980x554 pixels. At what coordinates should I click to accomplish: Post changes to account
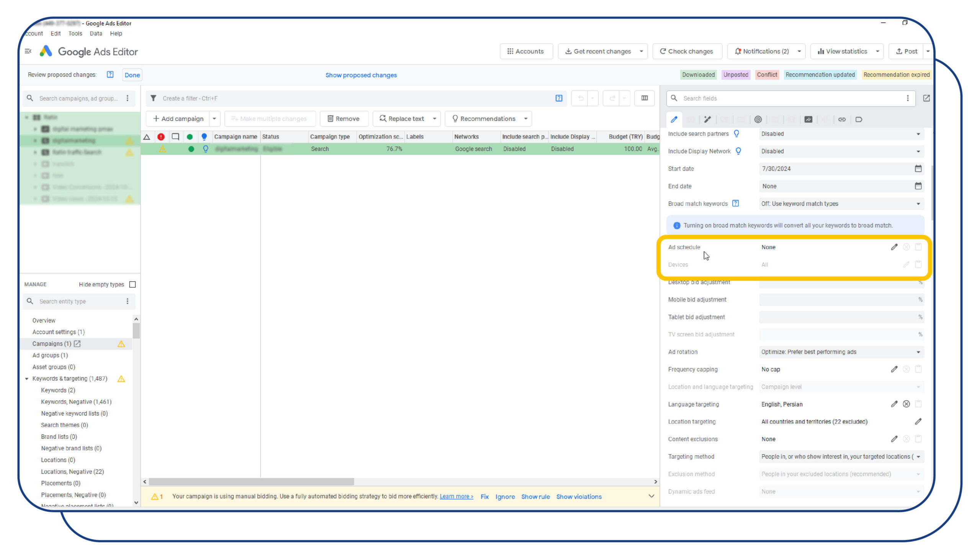pyautogui.click(x=906, y=51)
